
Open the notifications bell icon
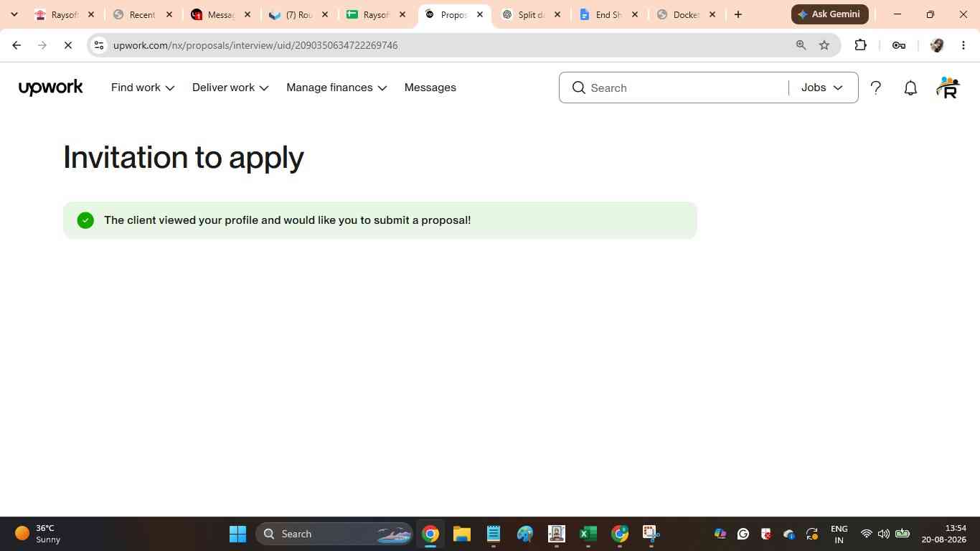click(910, 88)
